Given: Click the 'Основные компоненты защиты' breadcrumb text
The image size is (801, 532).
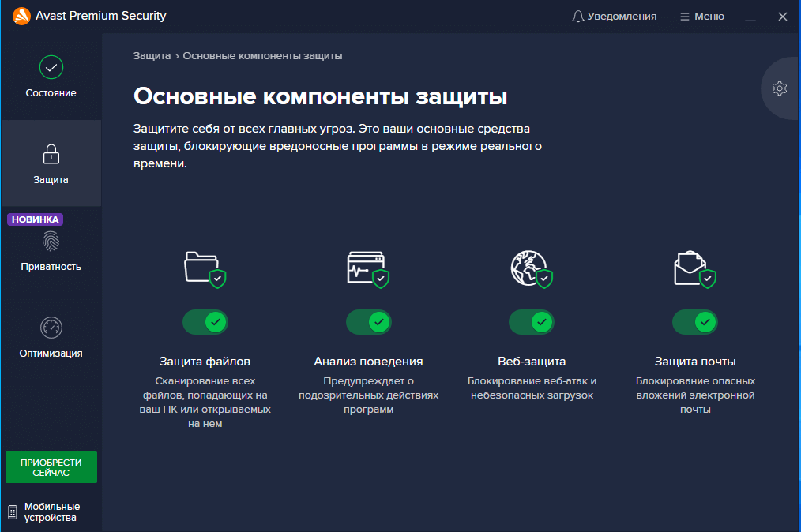Looking at the screenshot, I should click(x=262, y=56).
